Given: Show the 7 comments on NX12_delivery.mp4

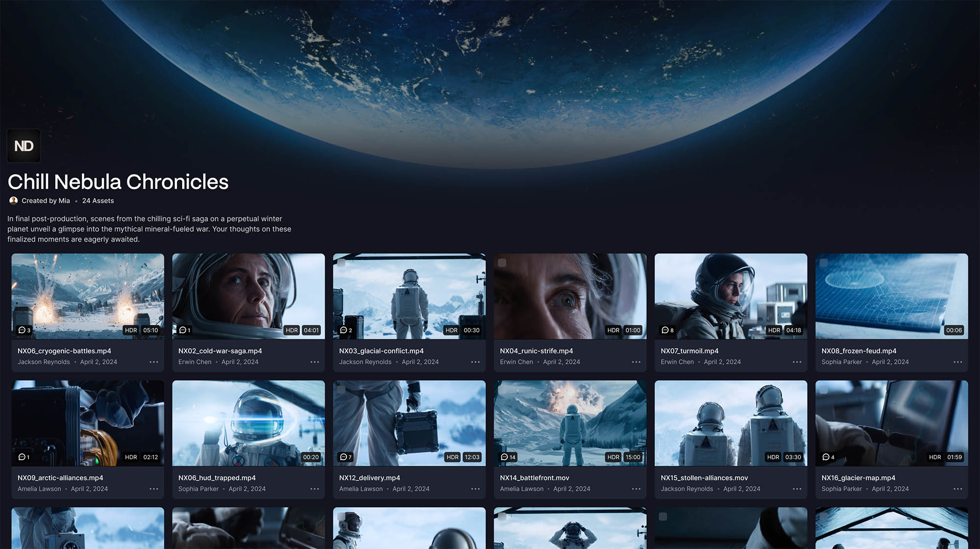Looking at the screenshot, I should pos(346,457).
